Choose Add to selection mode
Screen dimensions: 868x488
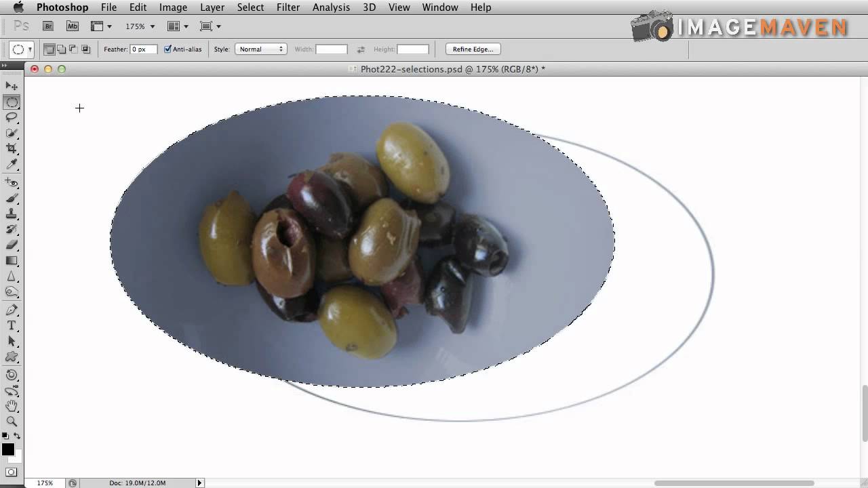point(62,49)
